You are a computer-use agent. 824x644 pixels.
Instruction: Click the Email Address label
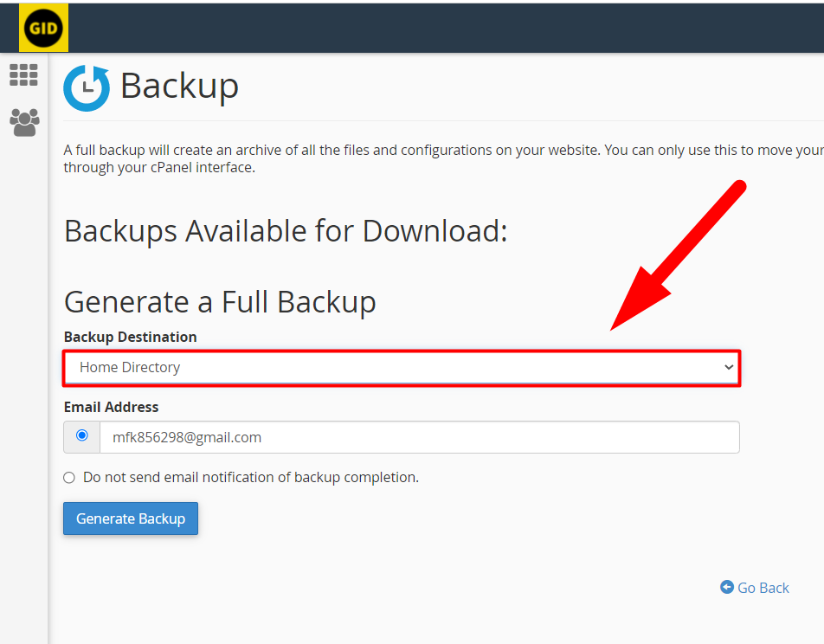[x=111, y=407]
